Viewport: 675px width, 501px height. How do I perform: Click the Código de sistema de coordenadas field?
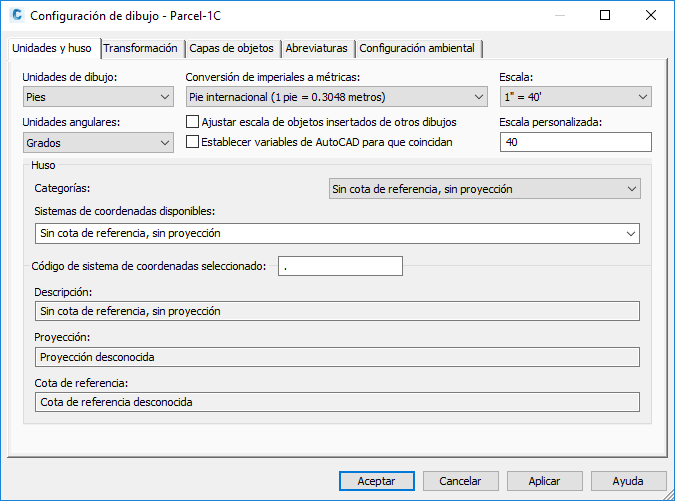pyautogui.click(x=340, y=266)
